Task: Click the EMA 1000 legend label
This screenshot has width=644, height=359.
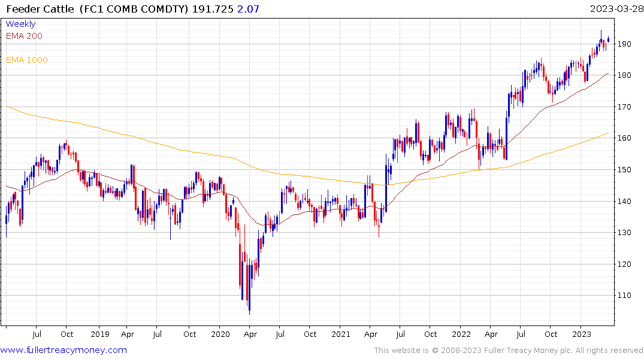Action: [27, 60]
